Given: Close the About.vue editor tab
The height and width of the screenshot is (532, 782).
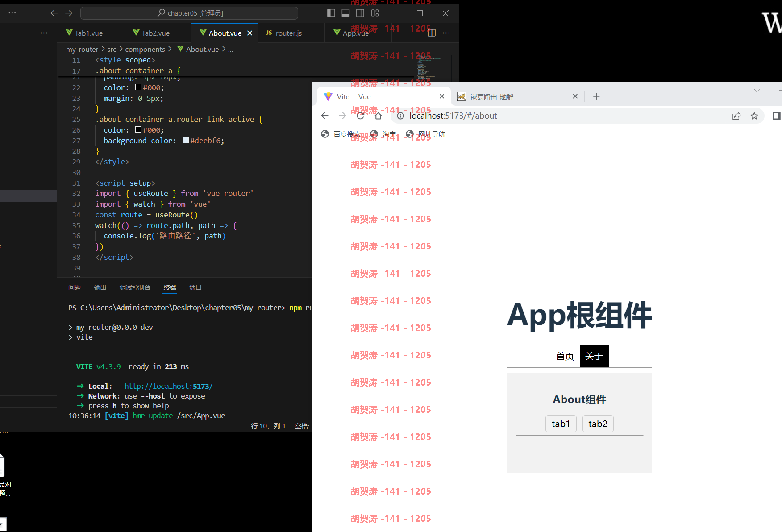Looking at the screenshot, I should [250, 33].
